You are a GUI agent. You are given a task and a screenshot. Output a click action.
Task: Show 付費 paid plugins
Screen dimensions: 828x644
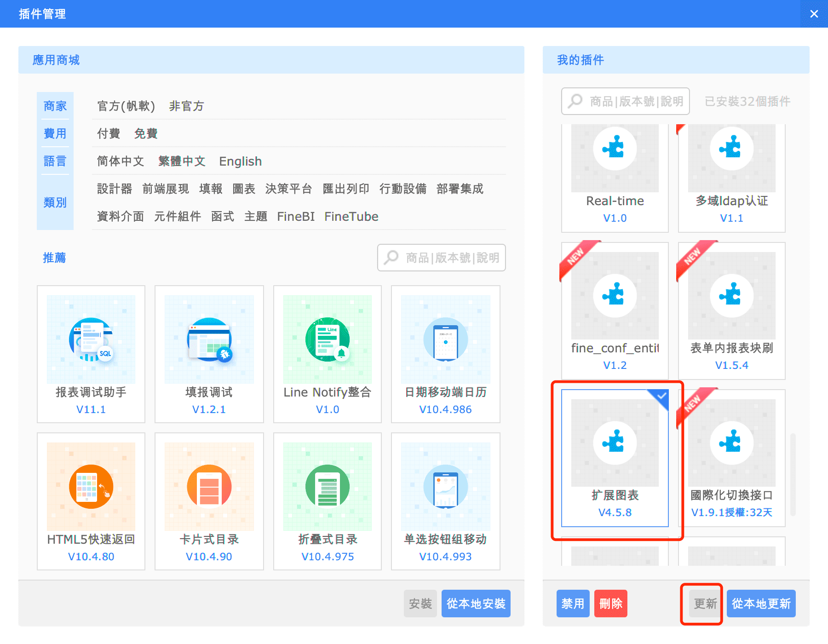click(x=109, y=134)
